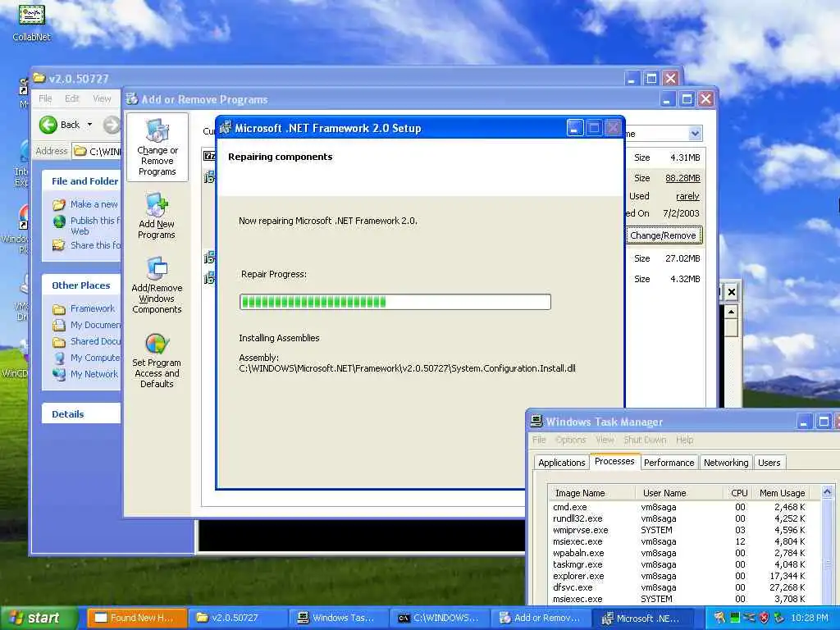Switch to Processes tab in Task Manager
Screen dimensions: 840x630
614,461
